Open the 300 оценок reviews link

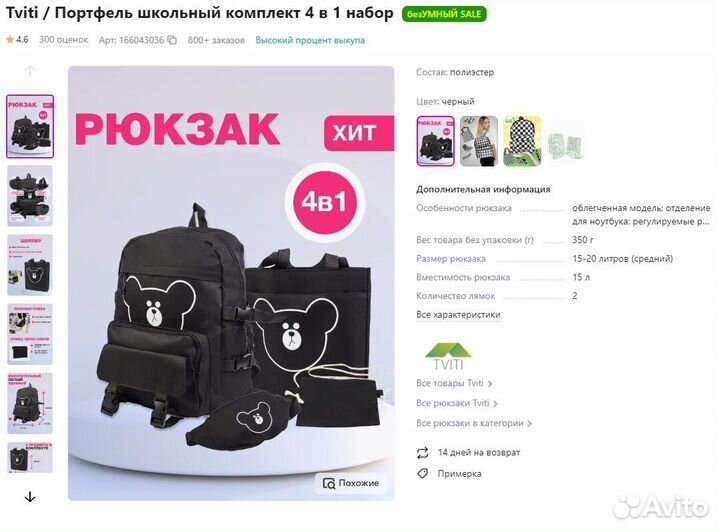click(63, 40)
